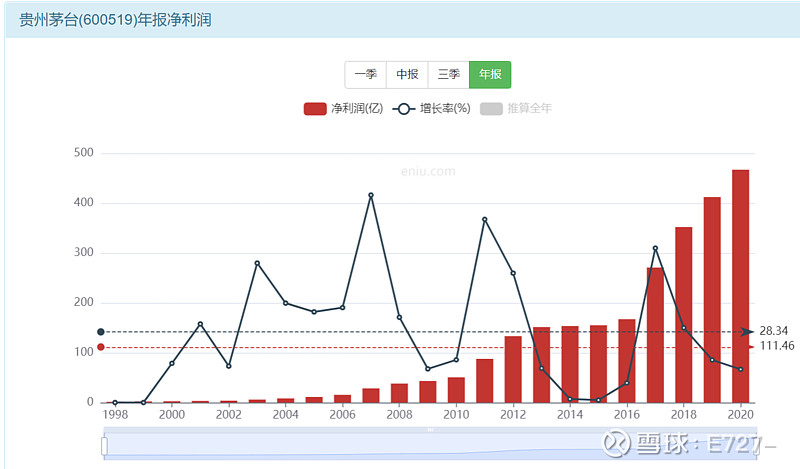Switch to the 中报 tab
800x469 pixels.
tap(407, 75)
